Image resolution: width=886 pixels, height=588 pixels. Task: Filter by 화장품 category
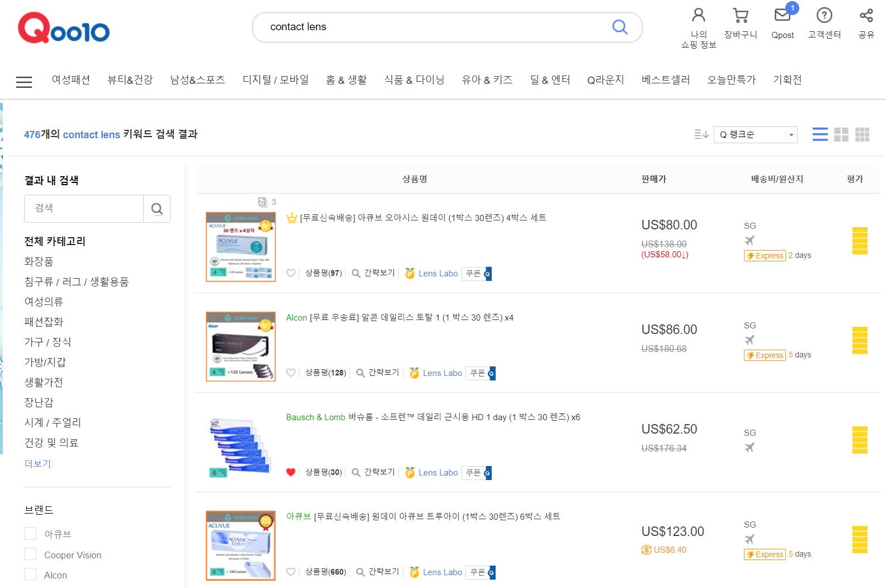[x=39, y=261]
